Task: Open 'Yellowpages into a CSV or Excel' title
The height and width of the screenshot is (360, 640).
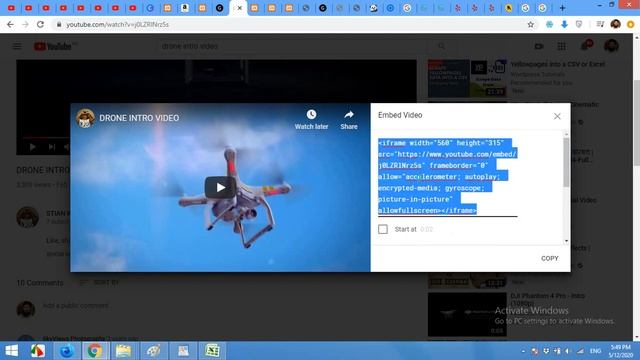Action: [558, 64]
